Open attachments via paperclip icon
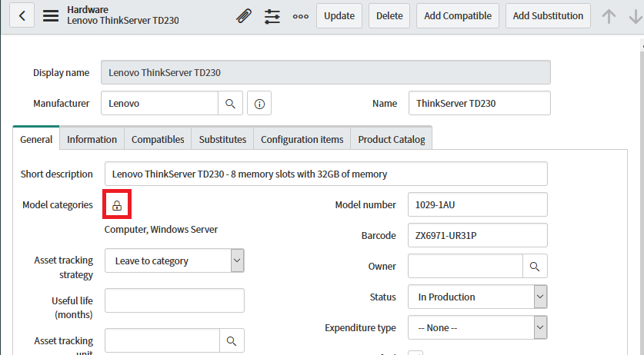Image resolution: width=644 pixels, height=355 pixels. tap(244, 16)
